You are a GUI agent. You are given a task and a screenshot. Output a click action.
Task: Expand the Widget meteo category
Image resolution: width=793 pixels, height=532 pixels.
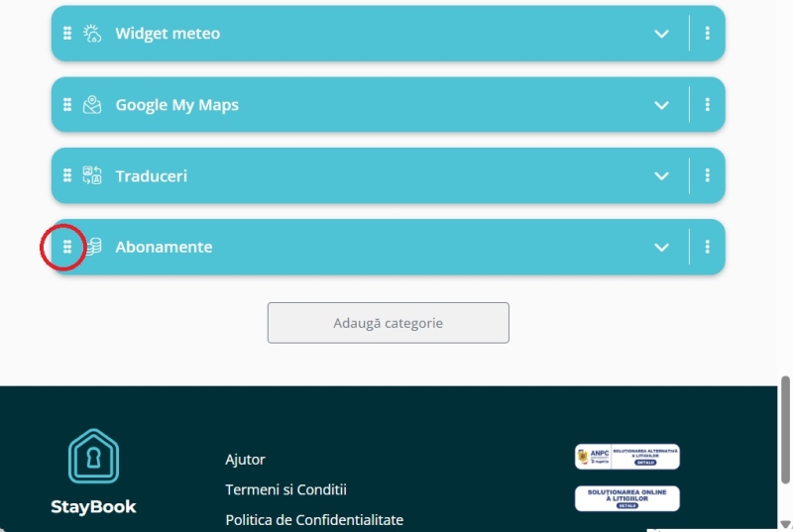[661, 34]
